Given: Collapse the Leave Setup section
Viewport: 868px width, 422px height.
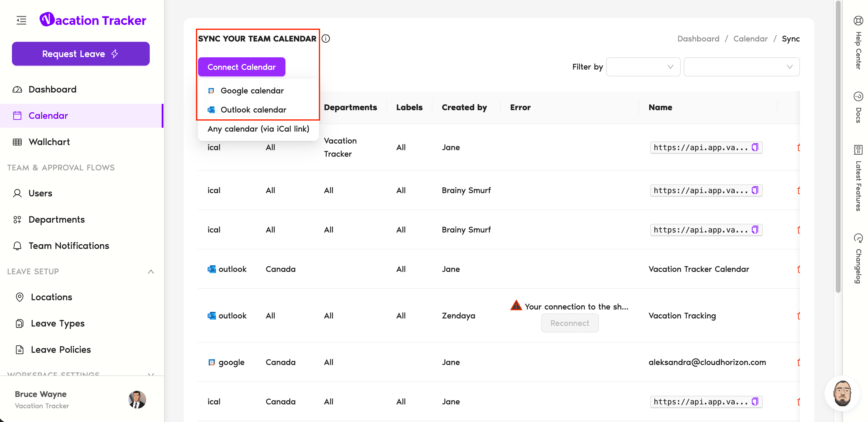Looking at the screenshot, I should point(151,272).
